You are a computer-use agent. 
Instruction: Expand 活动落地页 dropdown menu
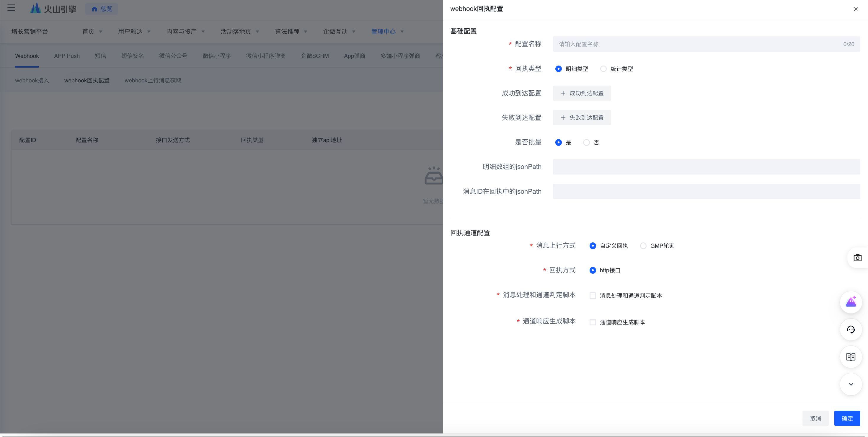tap(239, 31)
